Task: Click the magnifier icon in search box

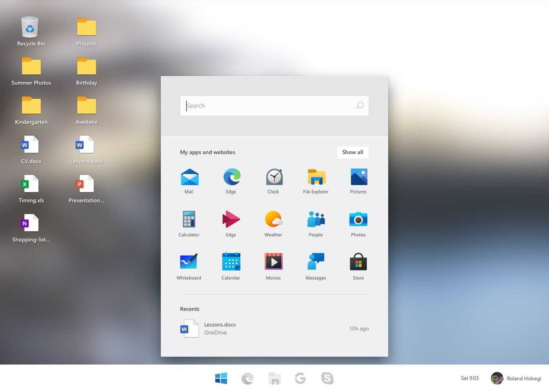Action: point(360,106)
